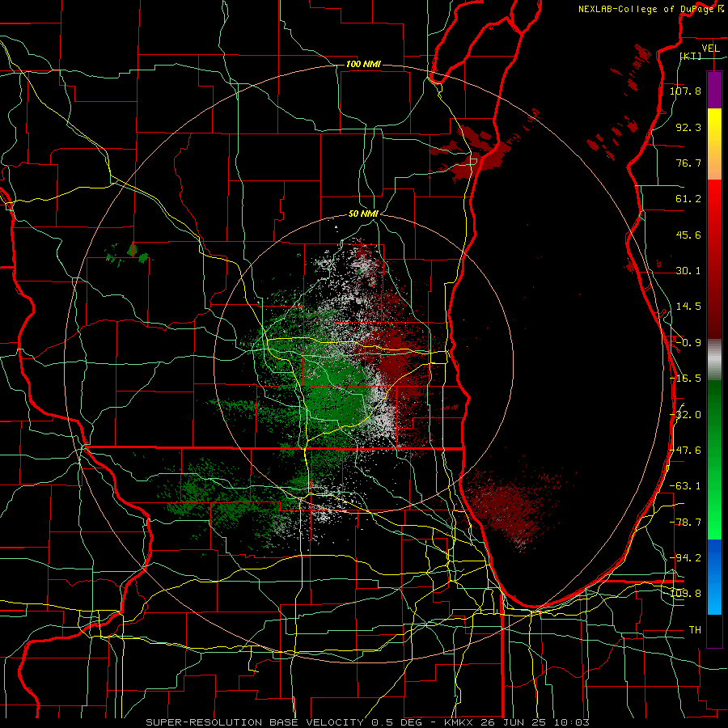The width and height of the screenshot is (728, 728).
Task: Select the -63.1 legend value
Action: [685, 486]
